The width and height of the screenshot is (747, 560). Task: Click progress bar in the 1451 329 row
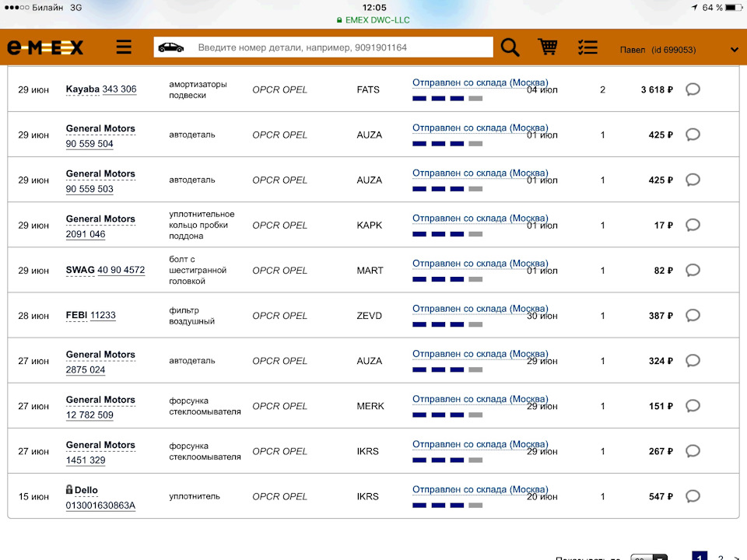447,460
